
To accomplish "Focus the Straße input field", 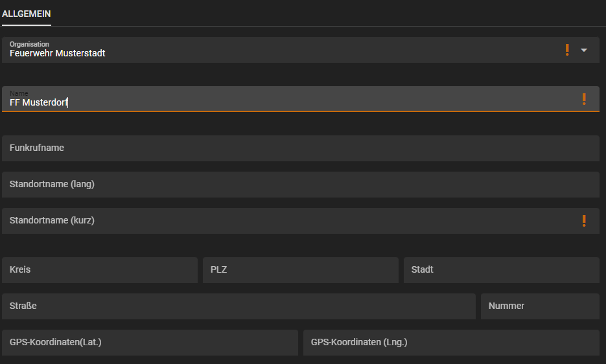I will (x=239, y=306).
